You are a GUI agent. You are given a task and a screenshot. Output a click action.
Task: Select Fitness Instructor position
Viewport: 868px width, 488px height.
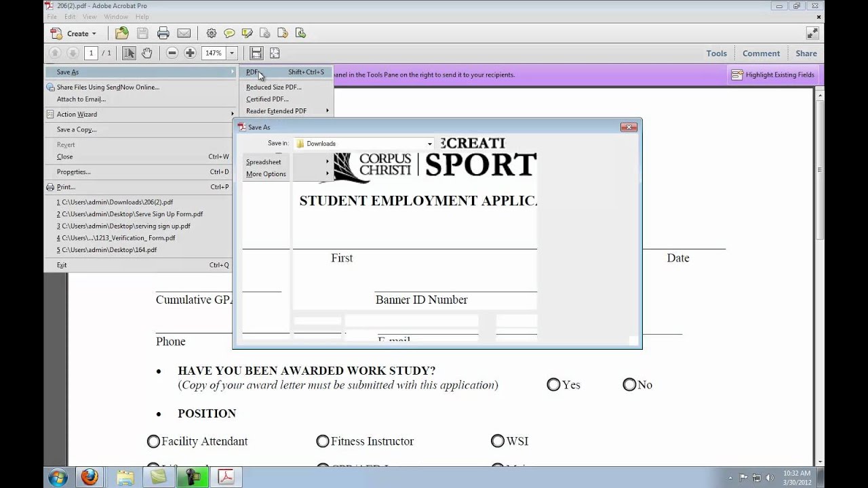[323, 441]
